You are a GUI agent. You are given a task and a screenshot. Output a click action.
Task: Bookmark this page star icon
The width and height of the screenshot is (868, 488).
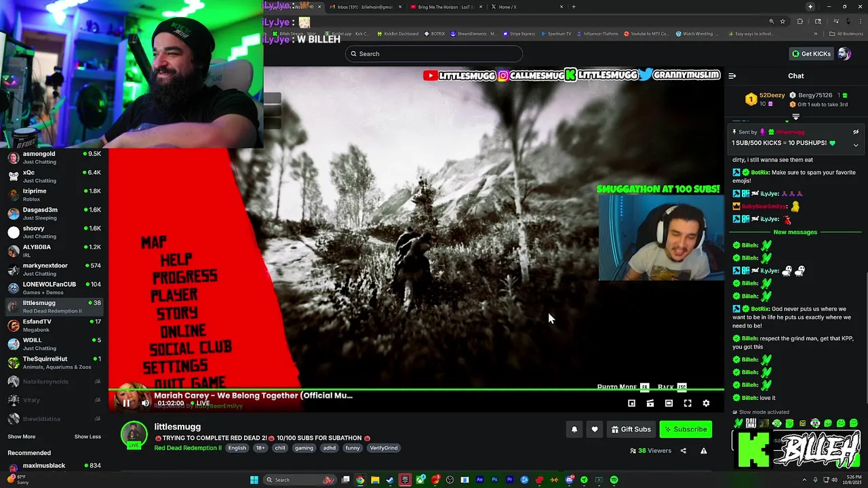783,22
